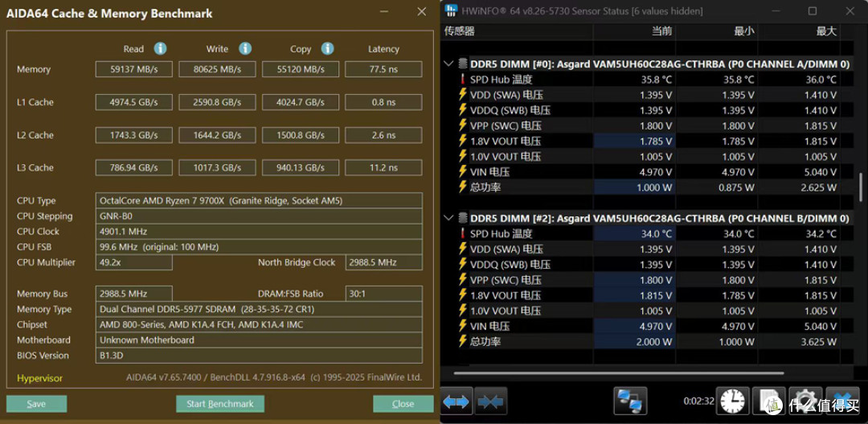Click the Memory Copy value 55120 MB/s
Viewport: 868px width, 424px height.
300,69
